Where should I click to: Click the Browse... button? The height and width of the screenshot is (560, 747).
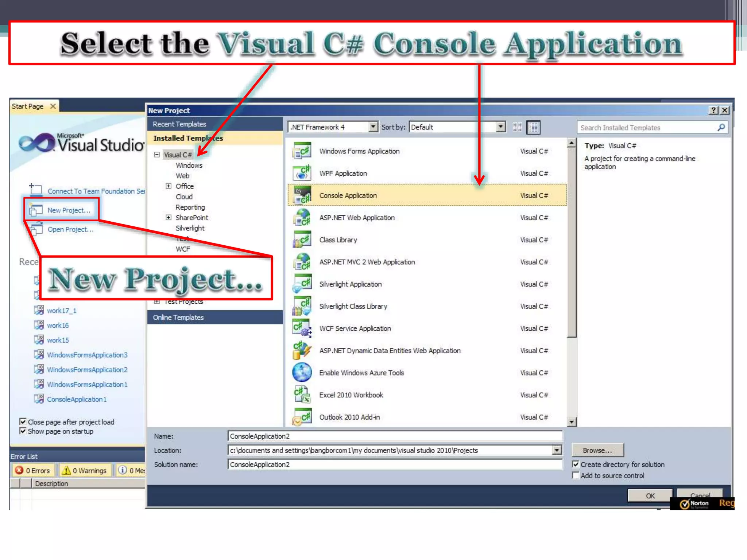coord(597,450)
